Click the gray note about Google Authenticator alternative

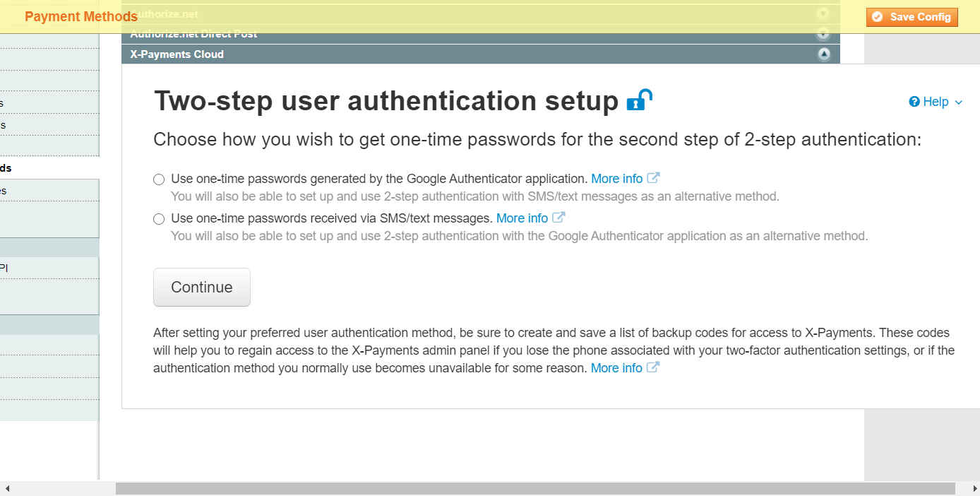click(x=519, y=236)
